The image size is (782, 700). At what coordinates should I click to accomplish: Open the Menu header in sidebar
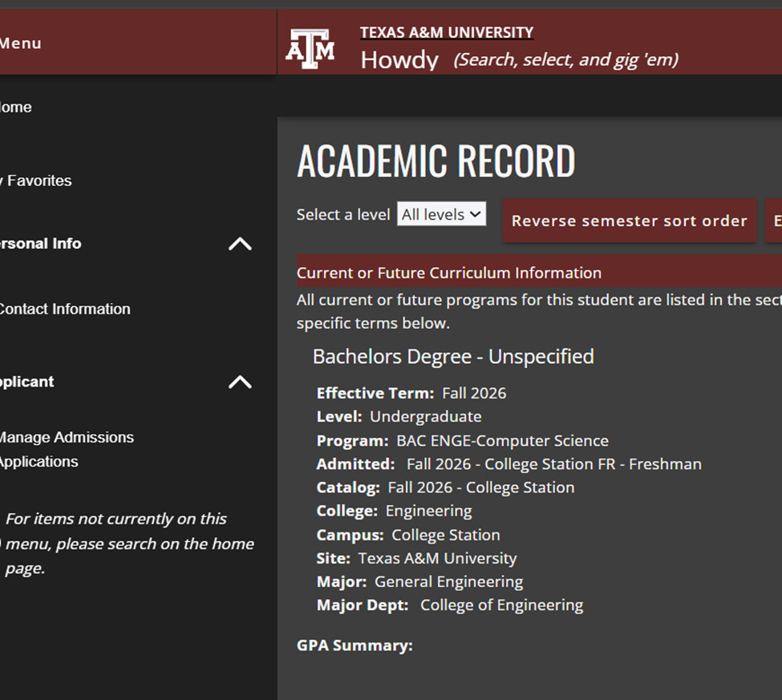coord(21,43)
